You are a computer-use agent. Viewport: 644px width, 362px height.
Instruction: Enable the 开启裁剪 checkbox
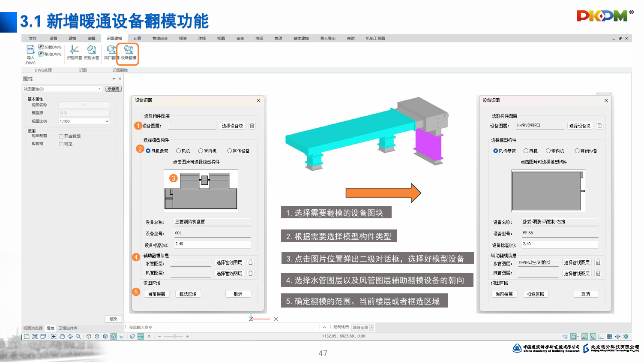coord(61,136)
